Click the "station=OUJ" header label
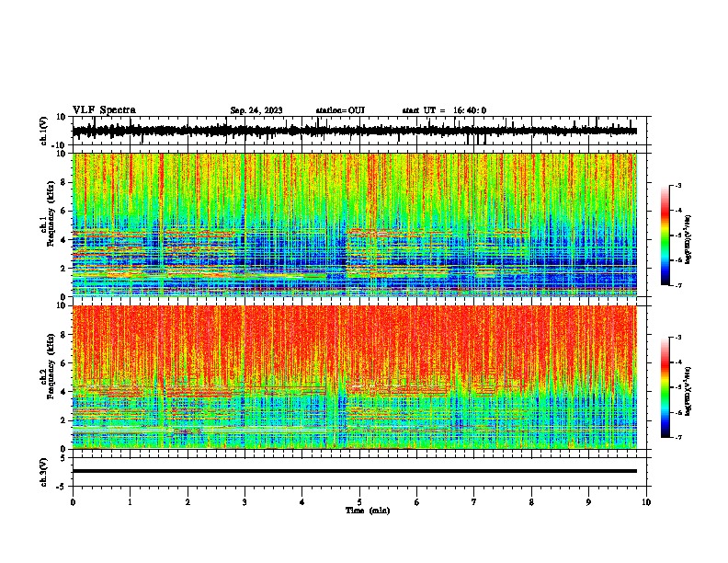 340,110
